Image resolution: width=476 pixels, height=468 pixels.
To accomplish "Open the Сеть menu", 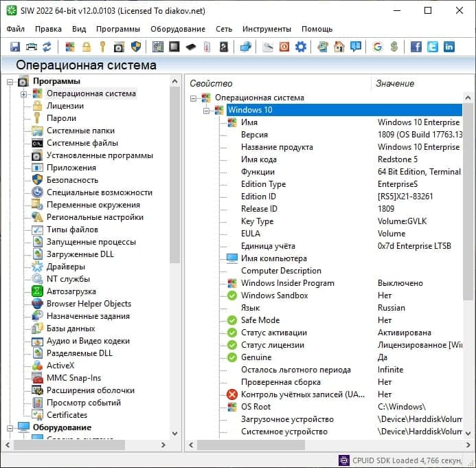I will click(x=224, y=29).
